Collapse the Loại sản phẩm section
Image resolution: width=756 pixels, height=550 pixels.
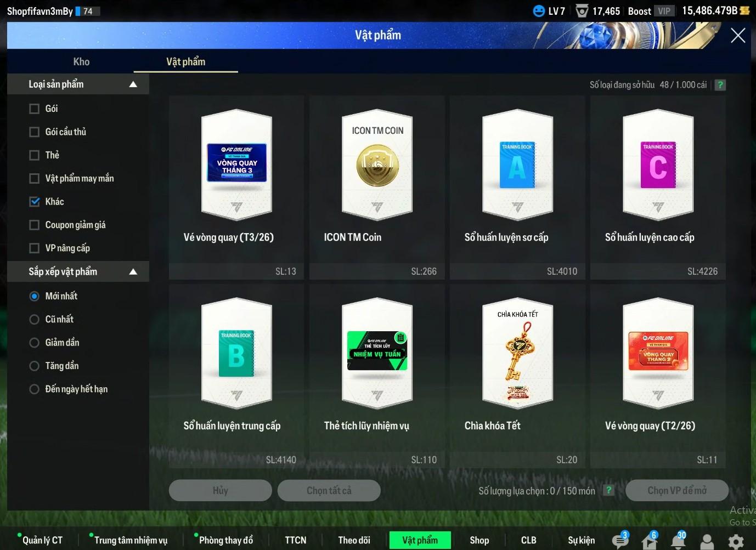pyautogui.click(x=133, y=84)
